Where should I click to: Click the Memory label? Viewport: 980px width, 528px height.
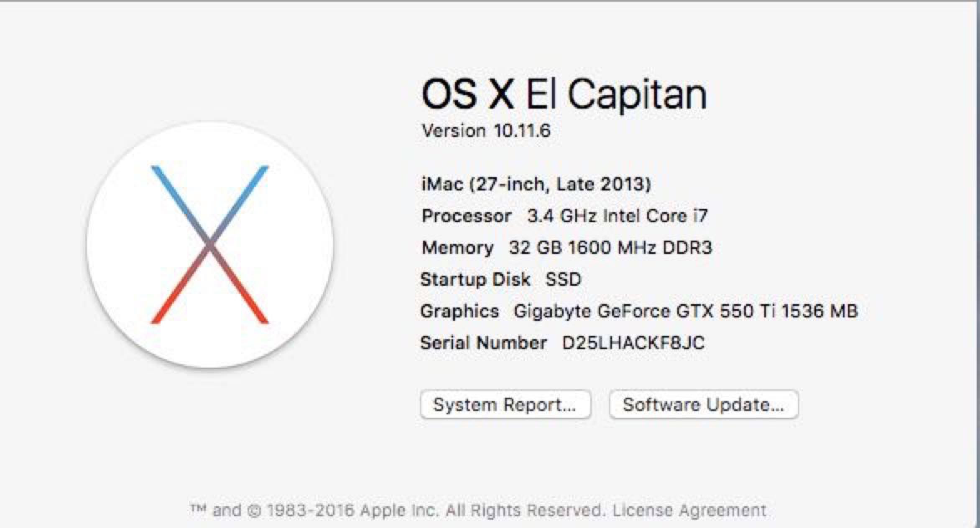pos(458,248)
